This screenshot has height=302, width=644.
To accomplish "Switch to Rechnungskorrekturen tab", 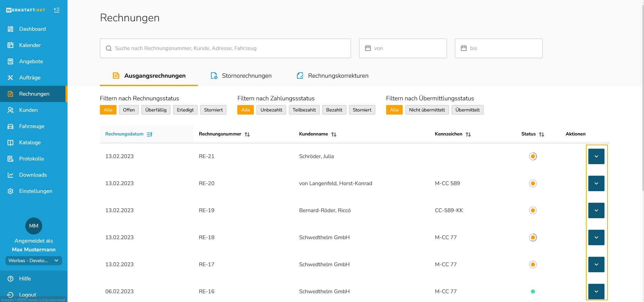I will (x=332, y=76).
